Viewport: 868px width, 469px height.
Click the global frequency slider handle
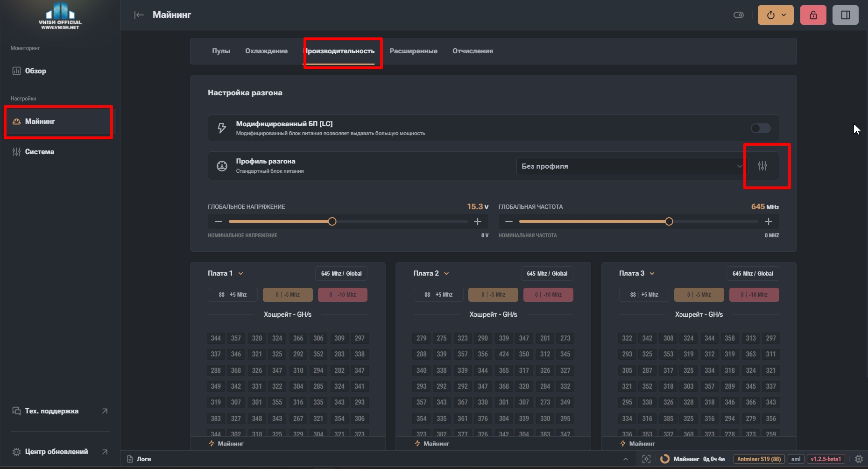(669, 221)
